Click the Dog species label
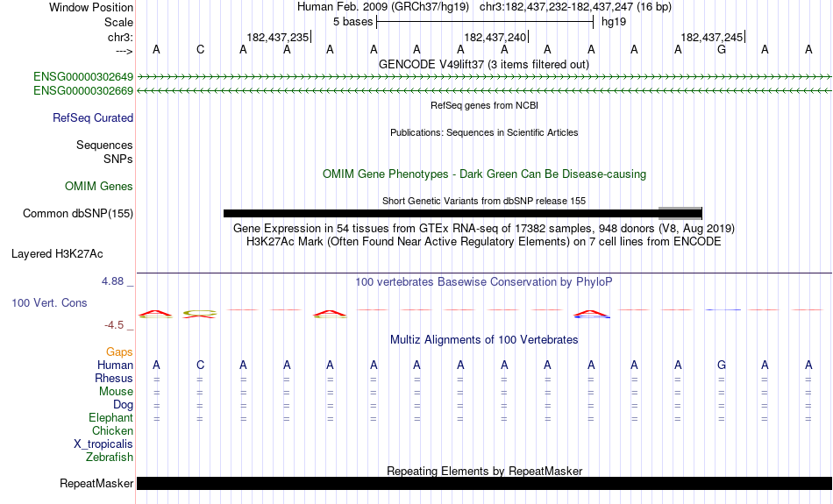 (x=123, y=405)
